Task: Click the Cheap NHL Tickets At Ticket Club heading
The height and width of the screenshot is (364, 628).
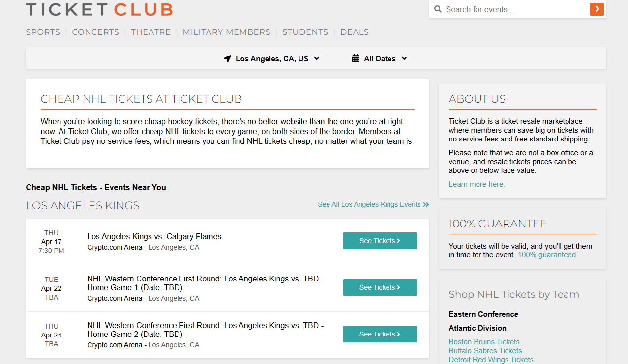Action: click(x=141, y=99)
